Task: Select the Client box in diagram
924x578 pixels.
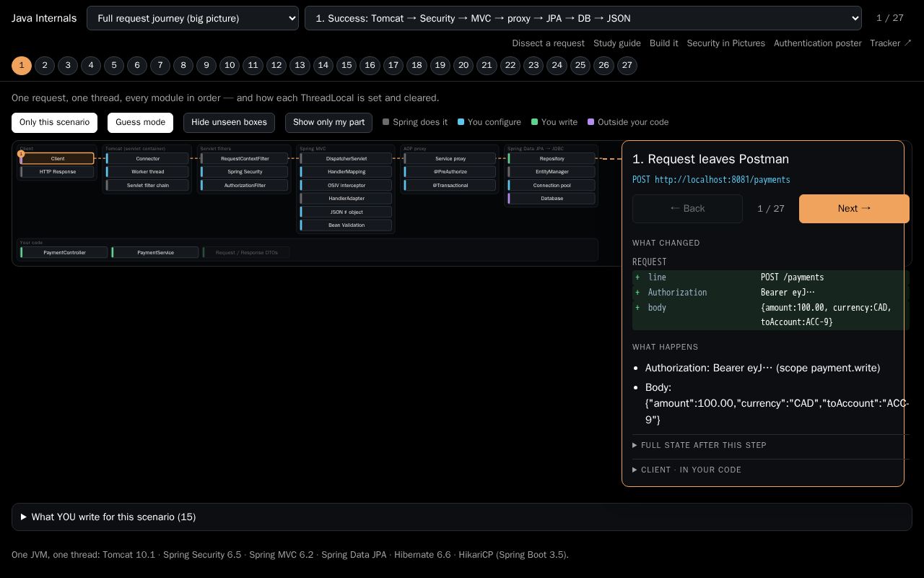Action: pyautogui.click(x=57, y=158)
